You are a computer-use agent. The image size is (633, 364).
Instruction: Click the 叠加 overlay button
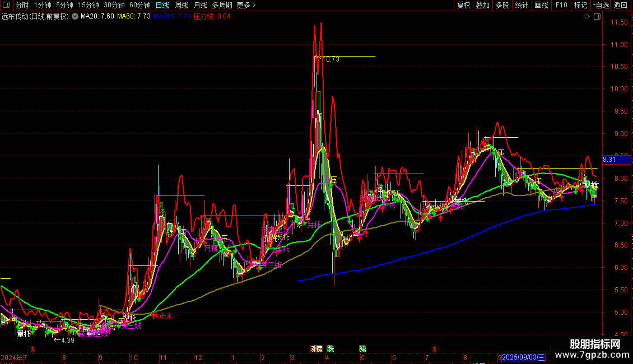click(483, 5)
